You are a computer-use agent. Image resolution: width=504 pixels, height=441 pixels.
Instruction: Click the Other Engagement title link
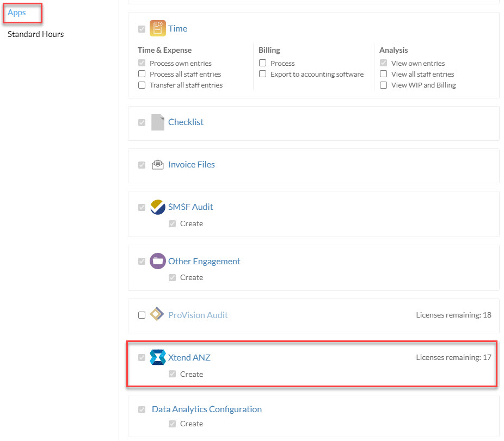coord(204,261)
